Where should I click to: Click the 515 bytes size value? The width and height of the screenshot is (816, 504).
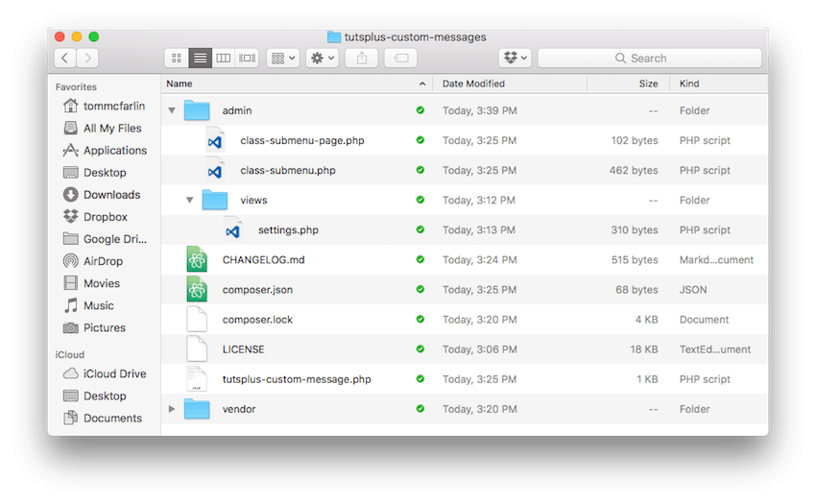pos(635,260)
